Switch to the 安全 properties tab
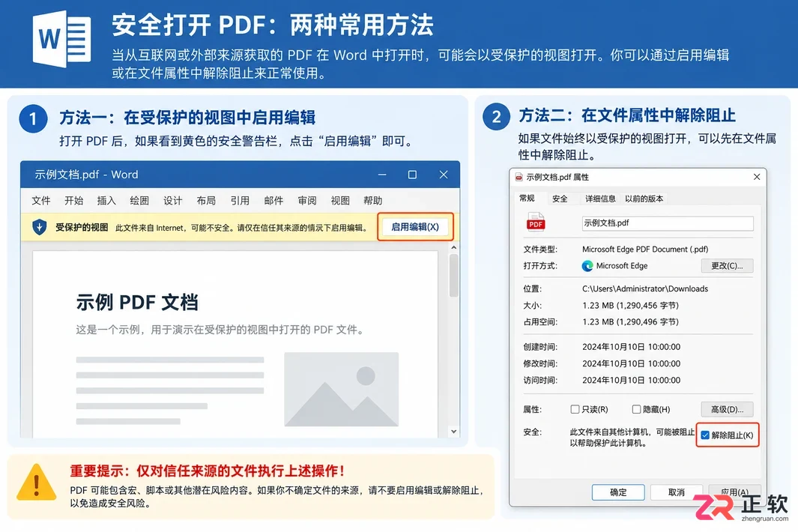 click(560, 199)
